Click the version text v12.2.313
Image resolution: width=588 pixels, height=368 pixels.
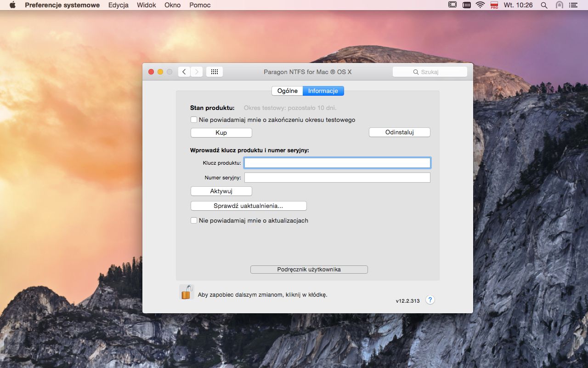click(408, 301)
